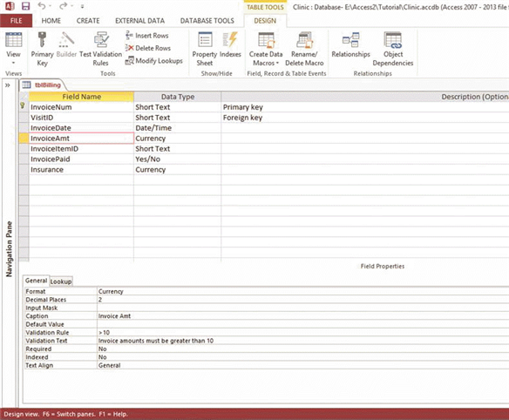This screenshot has height=420, width=509.
Task: Click the Description column header
Action: 365,97
